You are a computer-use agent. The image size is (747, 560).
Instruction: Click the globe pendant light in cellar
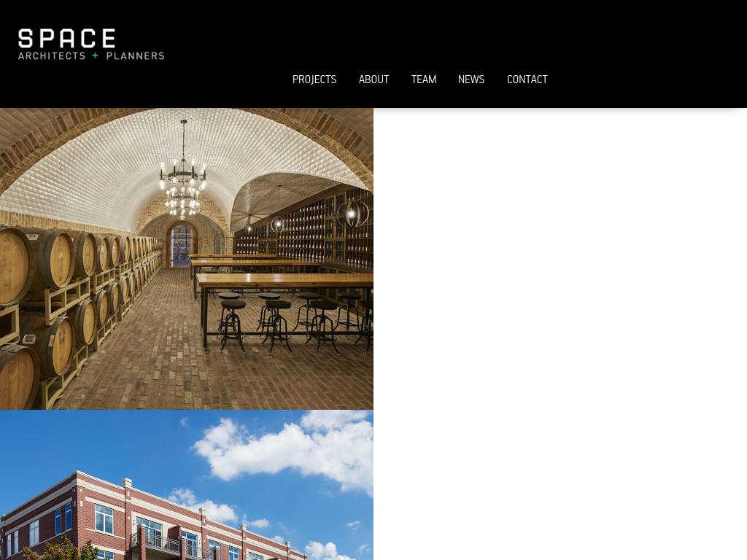353,213
